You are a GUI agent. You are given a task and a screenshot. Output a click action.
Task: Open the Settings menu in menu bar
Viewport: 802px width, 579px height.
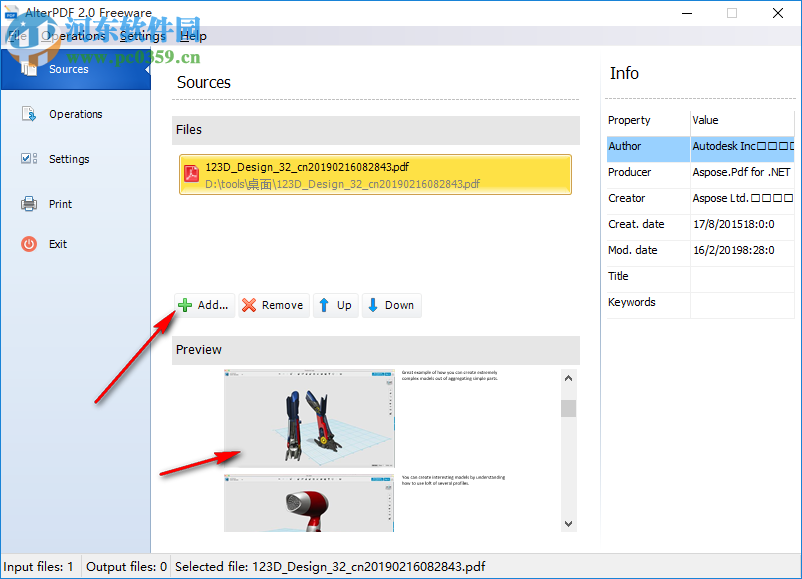143,36
